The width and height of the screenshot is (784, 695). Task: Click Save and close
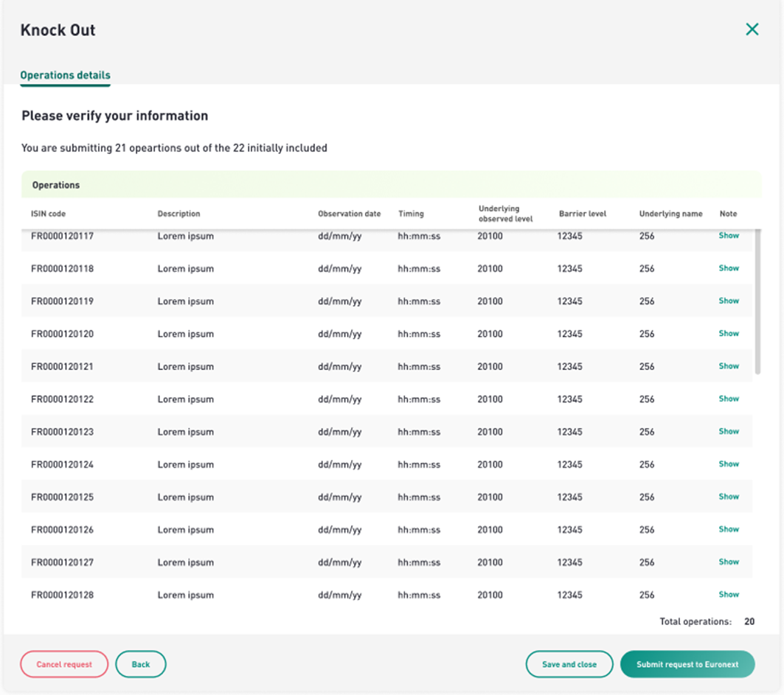[x=569, y=664]
